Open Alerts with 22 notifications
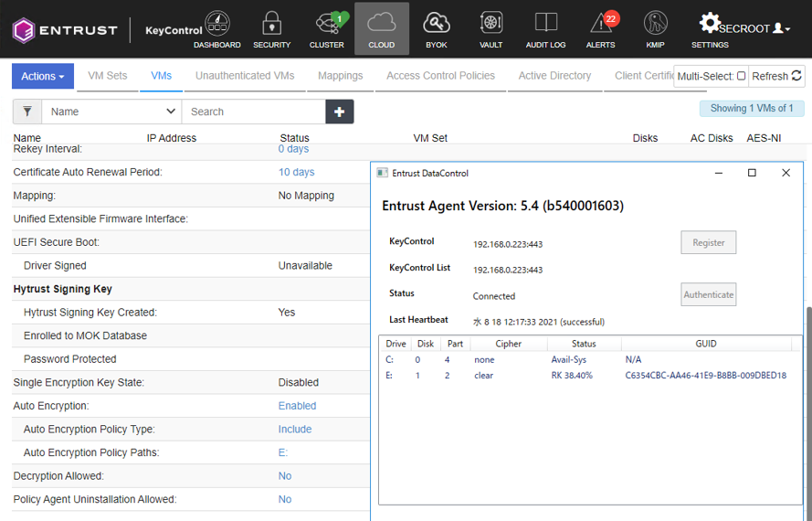The image size is (812, 521). click(x=601, y=29)
